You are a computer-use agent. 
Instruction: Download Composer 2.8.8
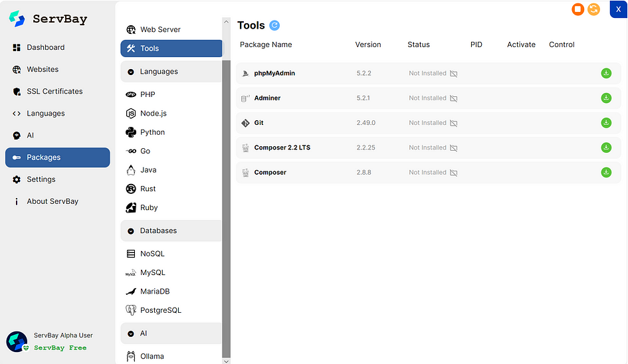tap(606, 173)
